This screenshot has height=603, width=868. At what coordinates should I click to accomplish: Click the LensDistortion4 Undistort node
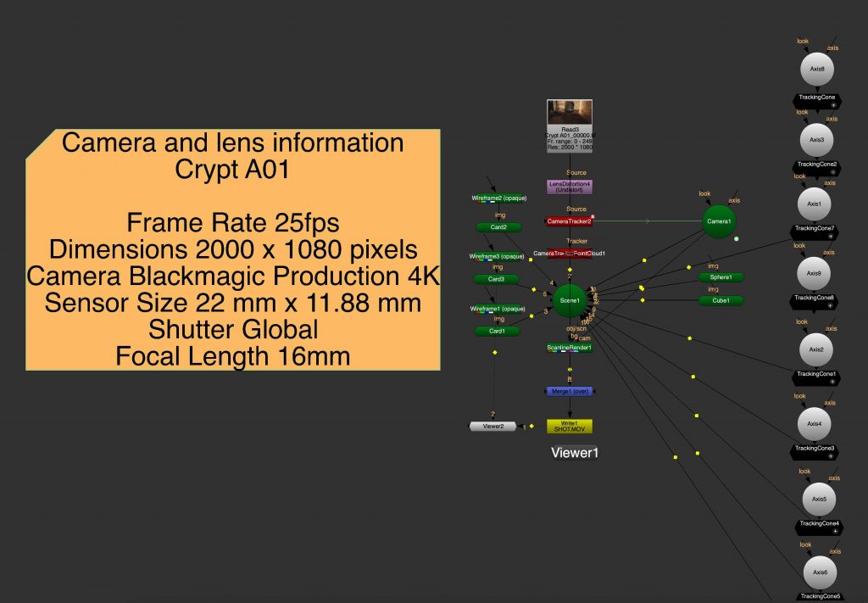tap(570, 186)
